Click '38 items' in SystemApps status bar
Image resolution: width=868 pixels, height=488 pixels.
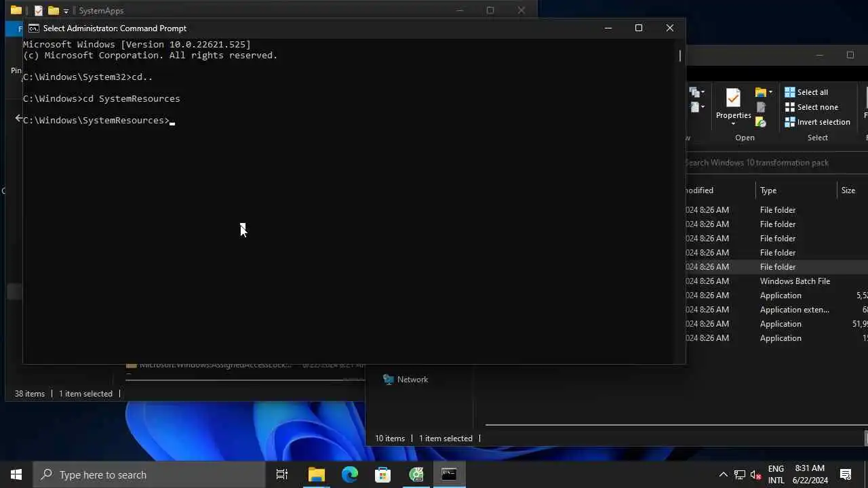pos(30,394)
